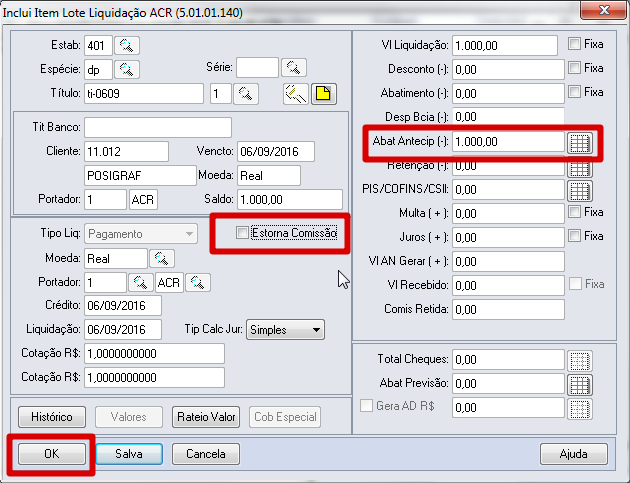This screenshot has height=483, width=630.
Task: Click the Cliente field containing 11.012
Action: [127, 151]
